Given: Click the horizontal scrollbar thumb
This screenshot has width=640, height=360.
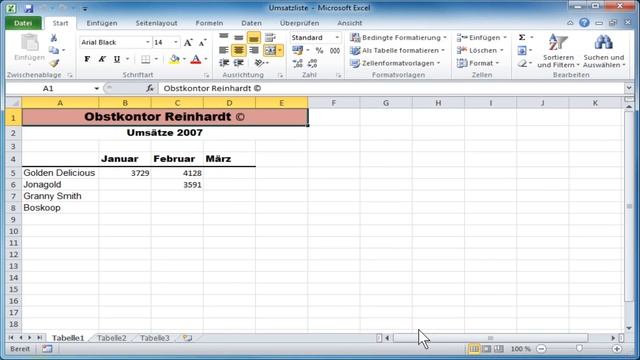Looking at the screenshot, I should click(490, 338).
